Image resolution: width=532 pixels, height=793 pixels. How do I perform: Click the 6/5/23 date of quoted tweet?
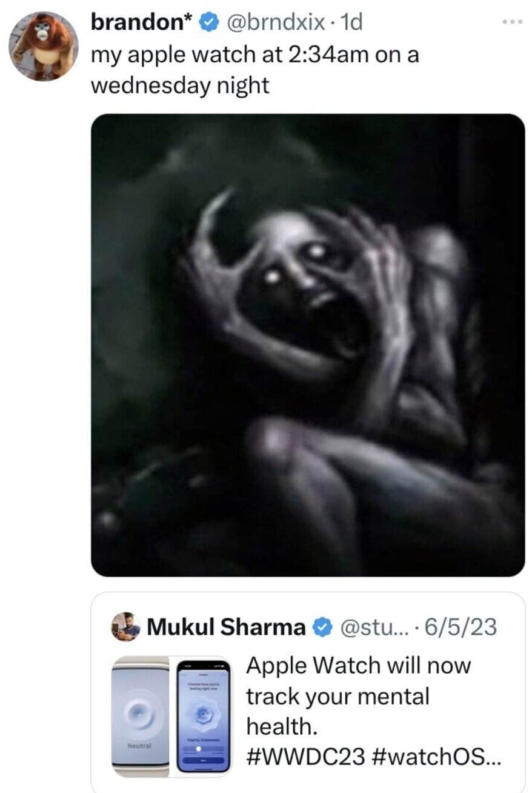tap(460, 627)
